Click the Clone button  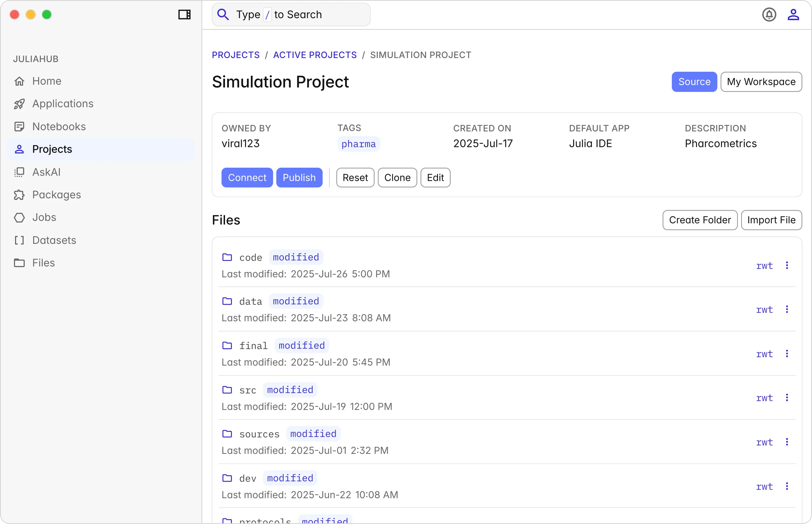click(397, 178)
